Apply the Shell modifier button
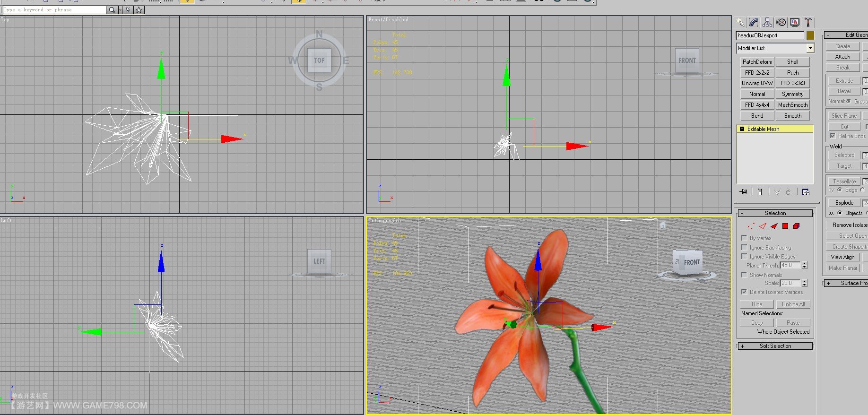Screen dimensions: 868x415 pos(793,61)
